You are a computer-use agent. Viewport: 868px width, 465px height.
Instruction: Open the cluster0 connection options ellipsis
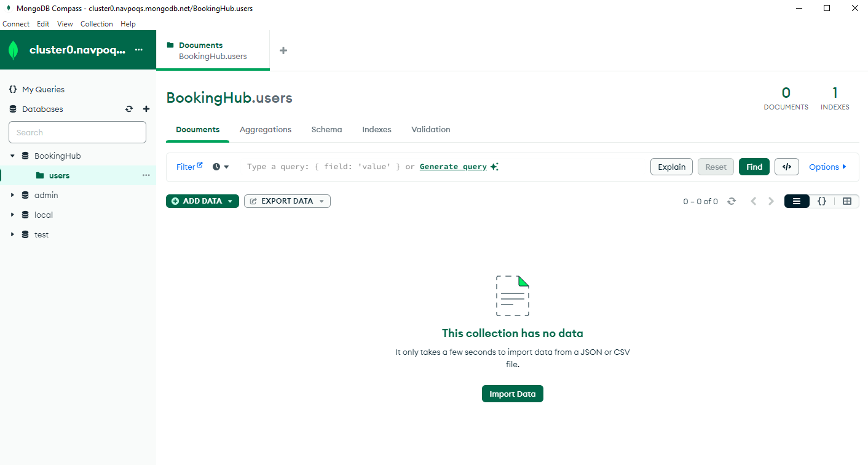[139, 50]
